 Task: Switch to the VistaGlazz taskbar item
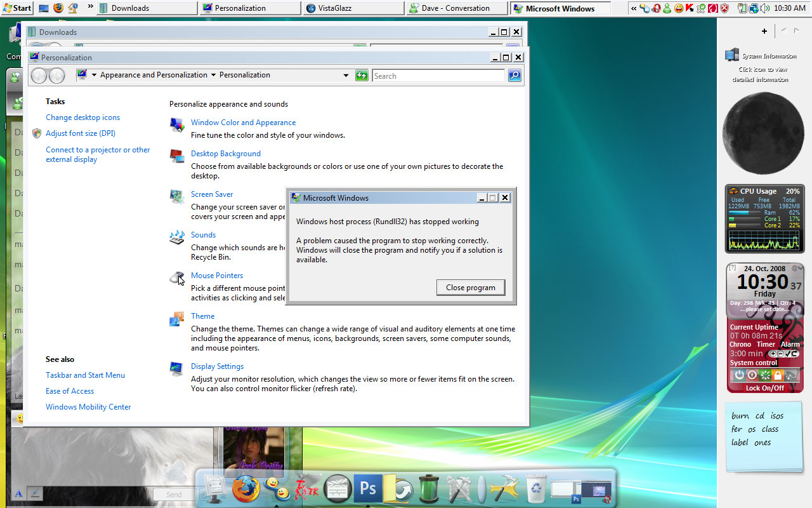click(x=353, y=8)
